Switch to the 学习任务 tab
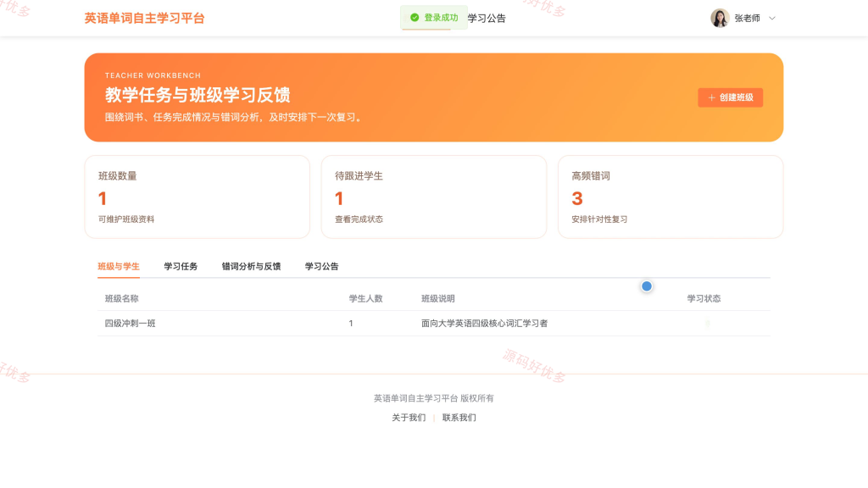The image size is (868, 488). pos(181,266)
